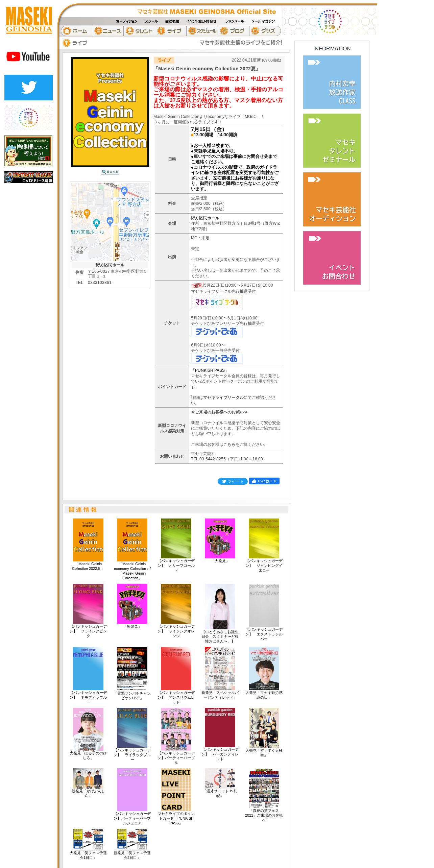The height and width of the screenshot is (868, 434).
Task: Open マセキ芸能社オーディション banner
Action: tap(332, 199)
